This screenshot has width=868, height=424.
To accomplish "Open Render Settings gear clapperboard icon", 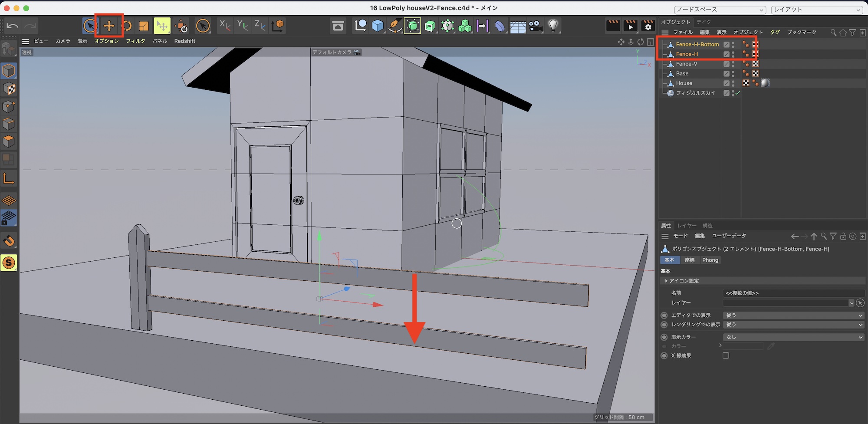I will click(x=648, y=26).
